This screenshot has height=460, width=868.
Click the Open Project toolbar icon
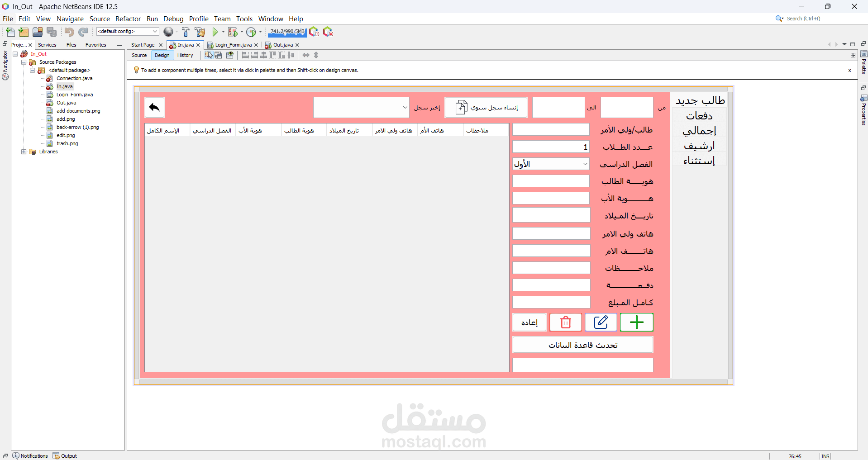(x=38, y=32)
